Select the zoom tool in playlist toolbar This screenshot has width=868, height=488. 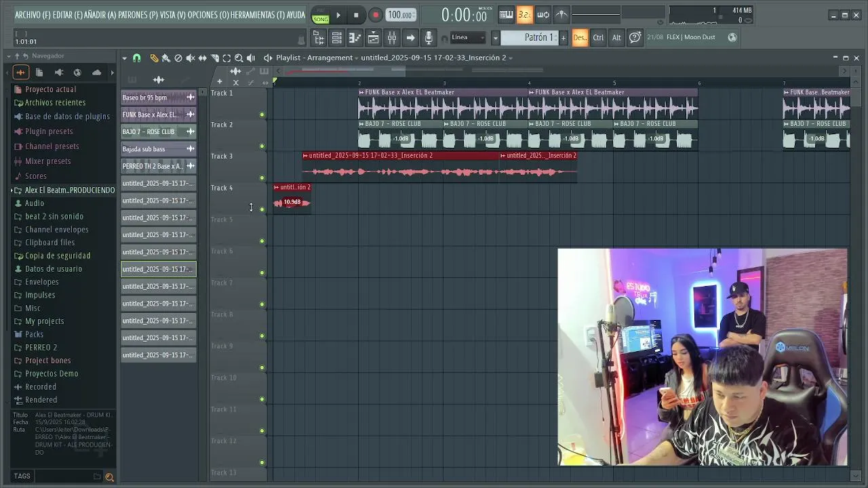pyautogui.click(x=239, y=58)
